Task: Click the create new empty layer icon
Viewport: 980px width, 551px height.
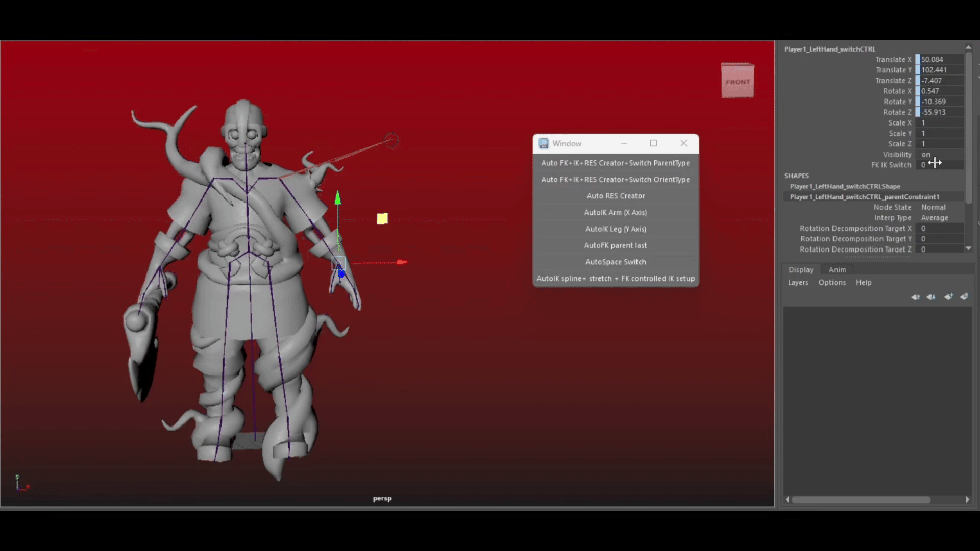Action: 948,297
